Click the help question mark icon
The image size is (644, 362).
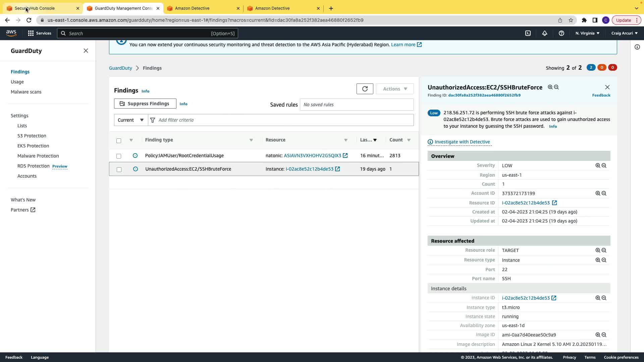tap(561, 33)
